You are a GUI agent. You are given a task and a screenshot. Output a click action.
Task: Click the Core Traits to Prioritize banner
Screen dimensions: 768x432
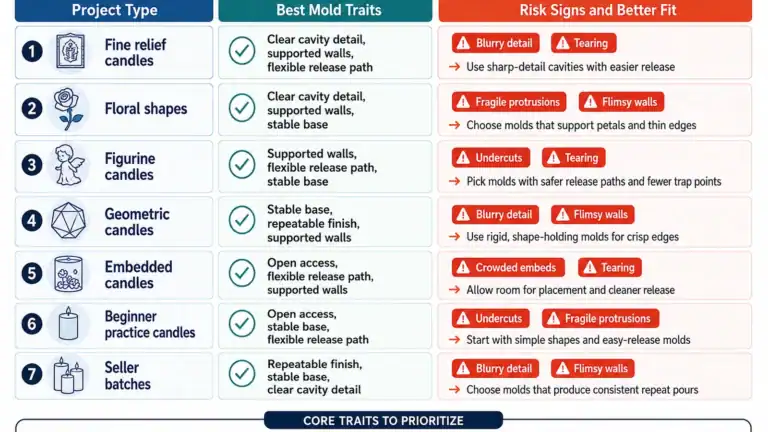pos(383,421)
